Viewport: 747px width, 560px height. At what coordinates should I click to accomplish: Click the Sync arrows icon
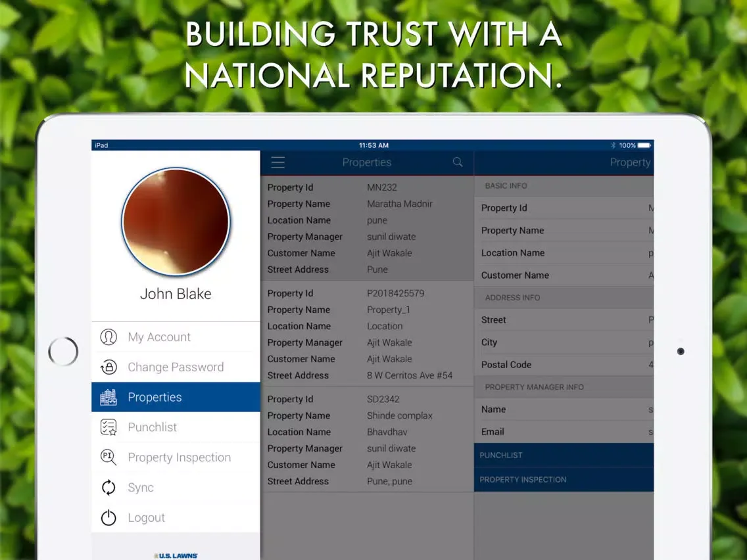point(108,488)
